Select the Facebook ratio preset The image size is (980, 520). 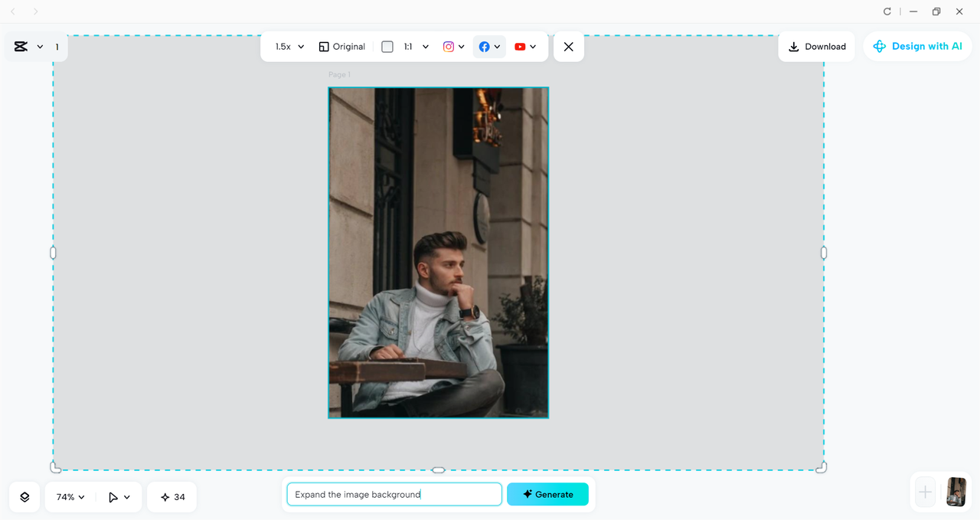click(485, 46)
